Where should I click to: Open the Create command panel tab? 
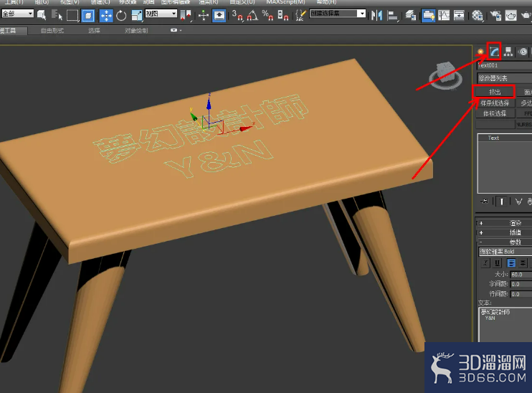(x=480, y=52)
